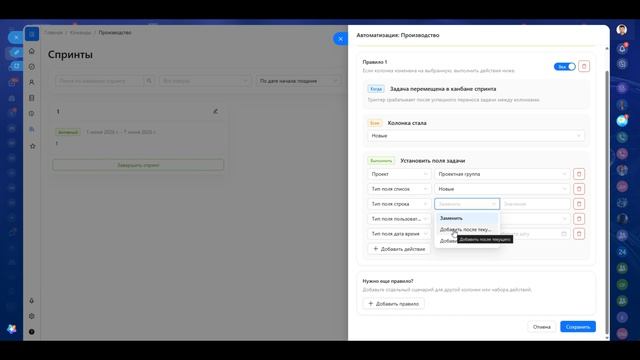The width and height of the screenshot is (640, 360).
Task: Open the middle breadcrumb before Производство
Action: click(x=80, y=33)
